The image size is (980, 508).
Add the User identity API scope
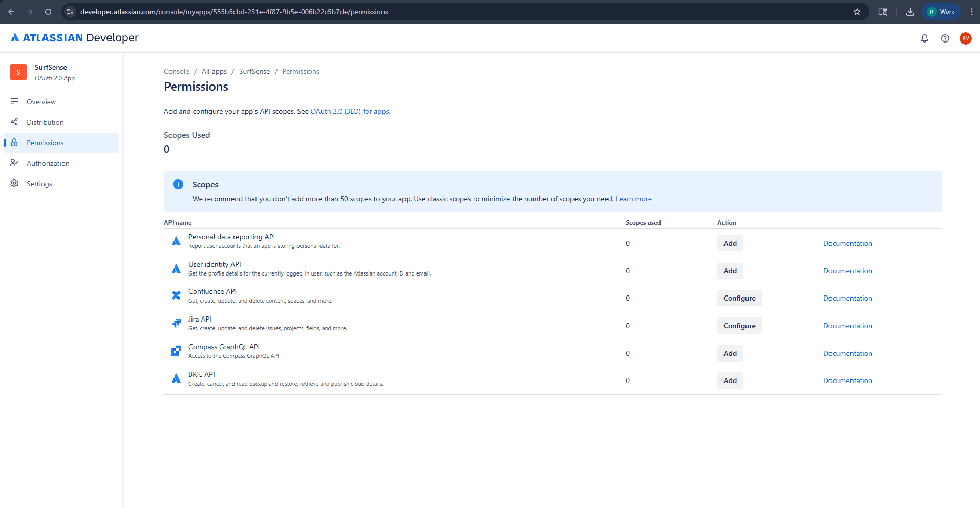coord(729,271)
